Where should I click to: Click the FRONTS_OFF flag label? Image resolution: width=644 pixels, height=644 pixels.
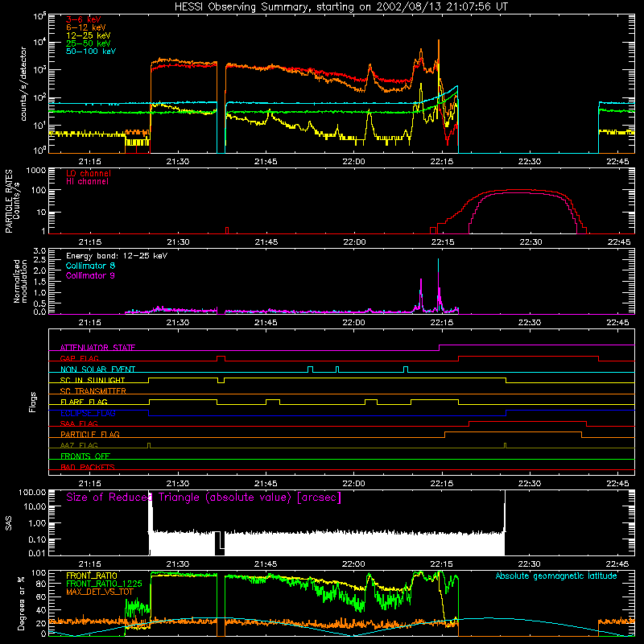click(85, 456)
